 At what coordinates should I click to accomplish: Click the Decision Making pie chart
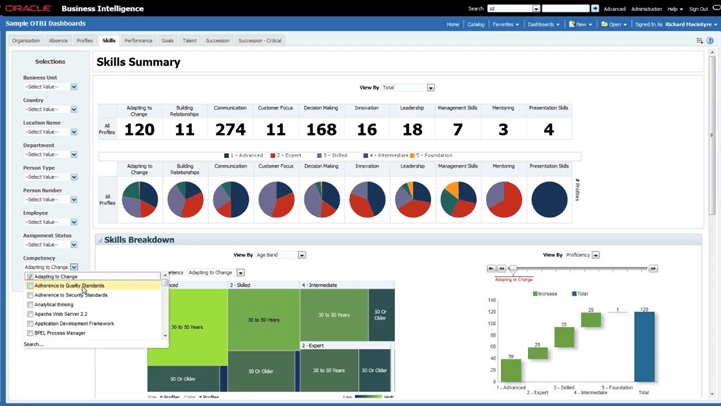[322, 200]
